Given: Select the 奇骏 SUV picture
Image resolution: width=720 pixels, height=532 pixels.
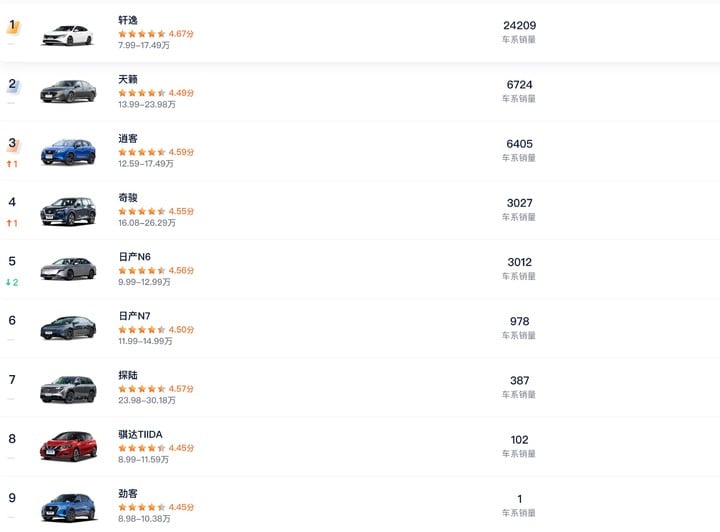Looking at the screenshot, I should coord(68,211).
